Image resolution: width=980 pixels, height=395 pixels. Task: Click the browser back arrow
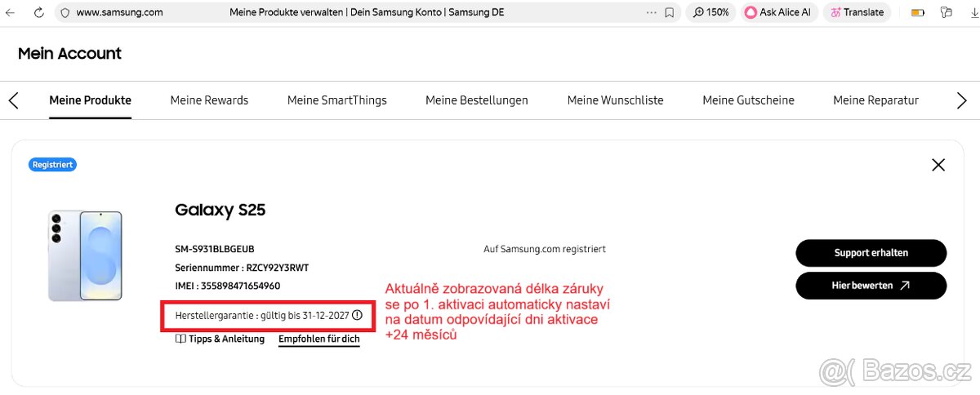pyautogui.click(x=11, y=13)
